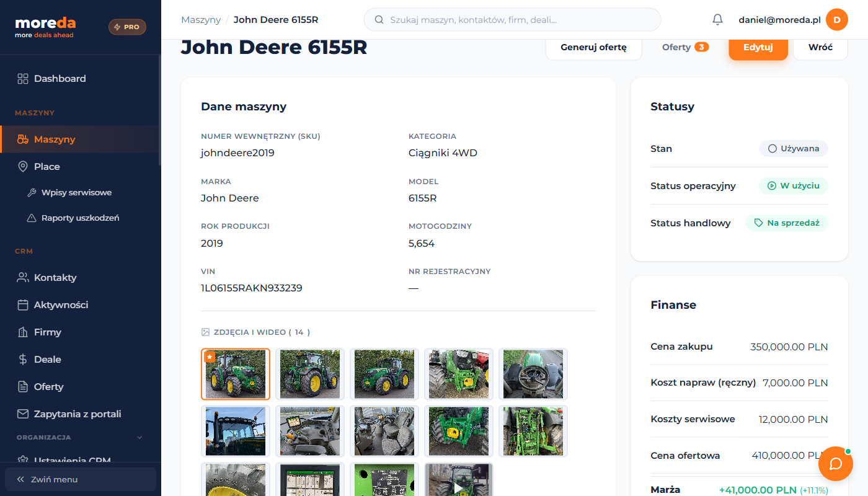Image resolution: width=868 pixels, height=496 pixels.
Task: Click the manual repair cost 7,000.00 PLN
Action: (x=795, y=383)
